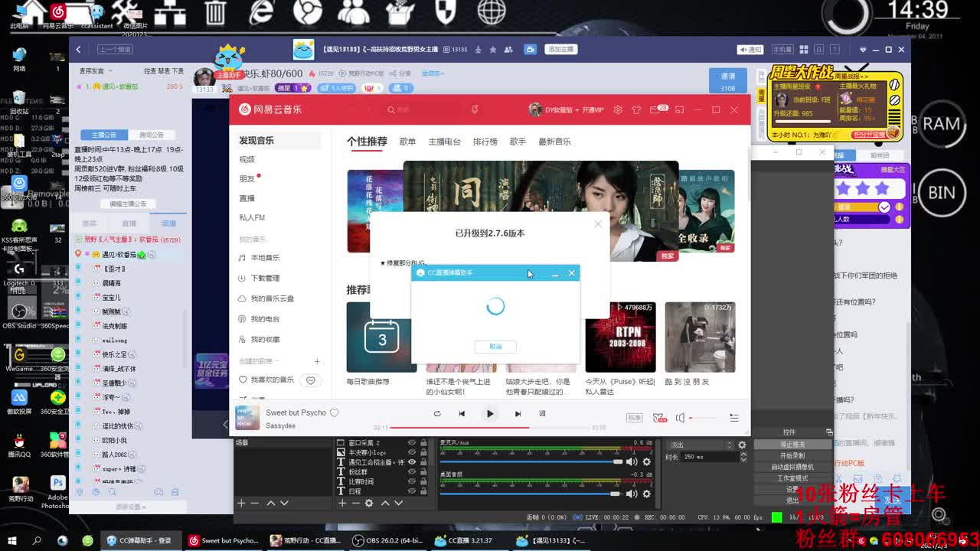Image resolution: width=980 pixels, height=551 pixels.
Task: Select the 排行榜 tab
Action: pyautogui.click(x=485, y=142)
